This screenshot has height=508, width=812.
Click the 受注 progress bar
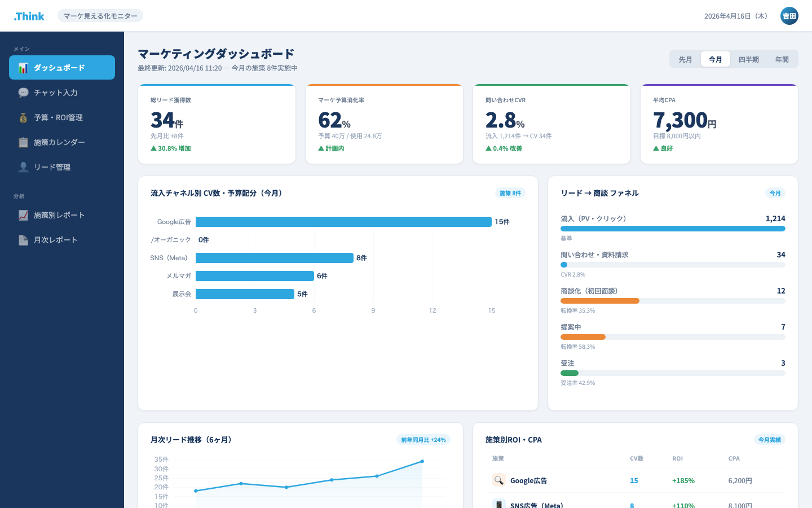click(x=673, y=373)
